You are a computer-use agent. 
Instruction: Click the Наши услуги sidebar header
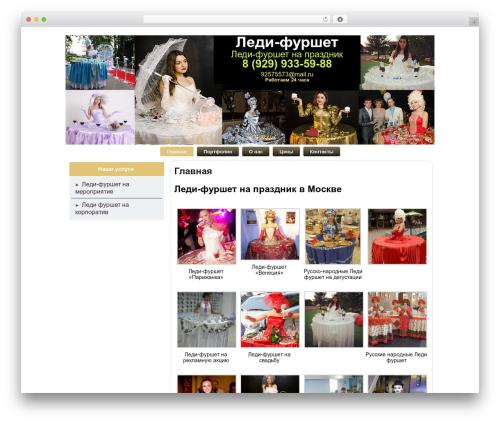116,169
